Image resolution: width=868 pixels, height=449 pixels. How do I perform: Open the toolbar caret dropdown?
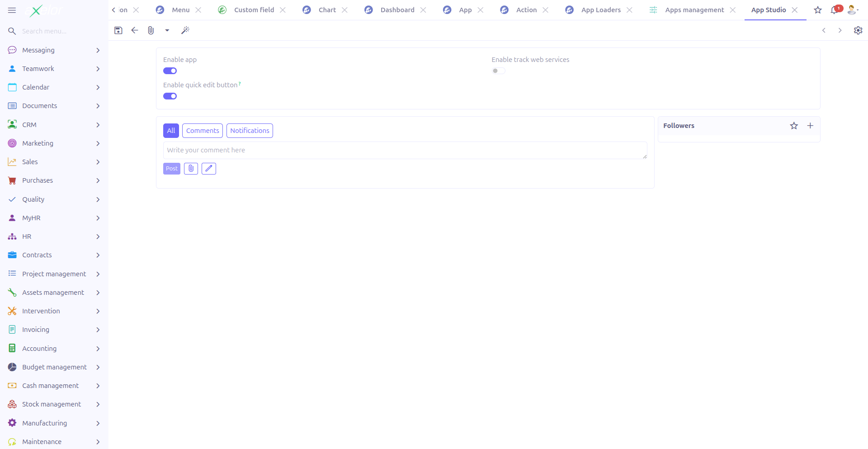pyautogui.click(x=167, y=30)
